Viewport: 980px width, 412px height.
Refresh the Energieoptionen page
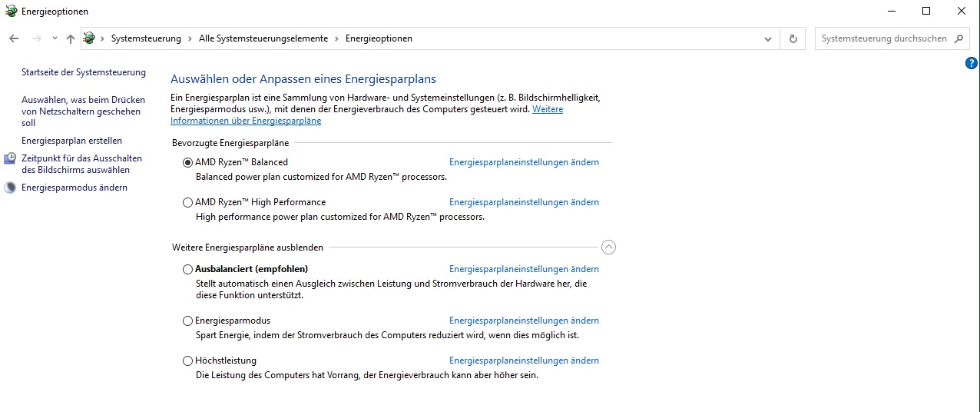(x=793, y=38)
